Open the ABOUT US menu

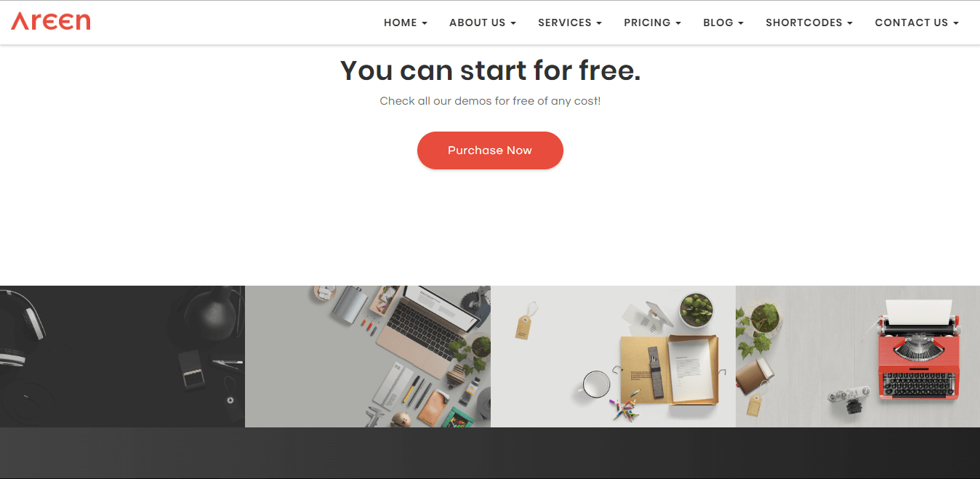(x=483, y=23)
